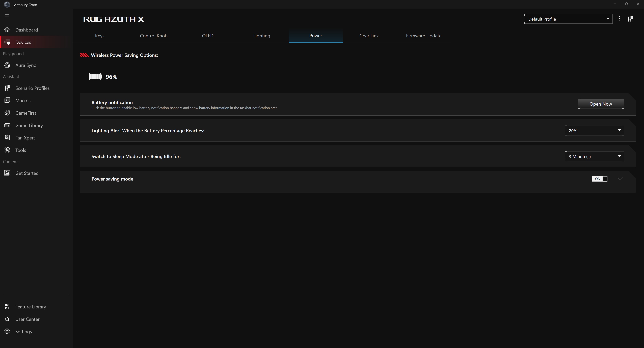Image resolution: width=644 pixels, height=348 pixels.
Task: Open Macros label in sidebar
Action: (23, 101)
